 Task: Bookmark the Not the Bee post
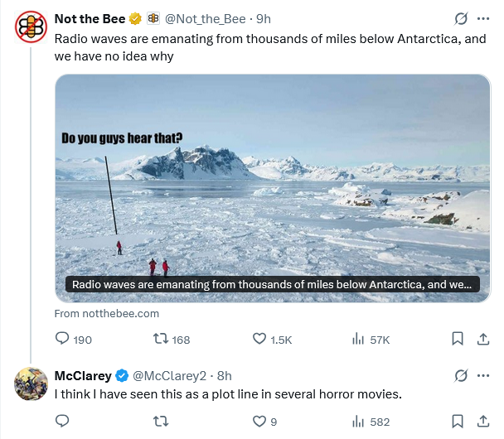click(x=457, y=339)
